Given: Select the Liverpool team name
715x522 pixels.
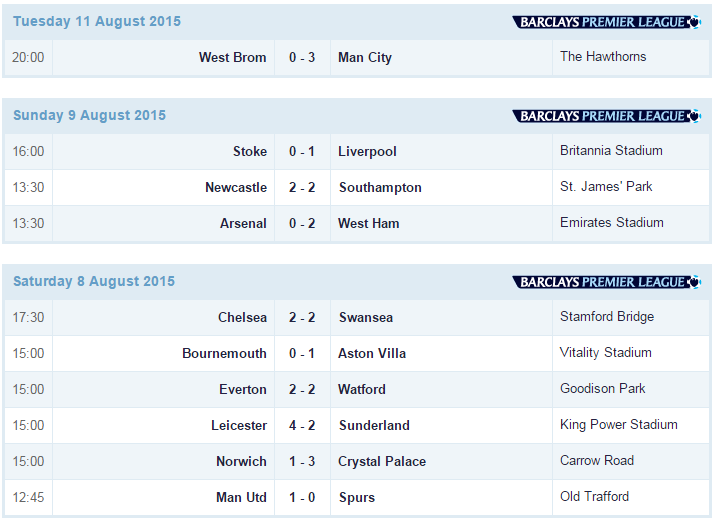Looking at the screenshot, I should 367,151.
